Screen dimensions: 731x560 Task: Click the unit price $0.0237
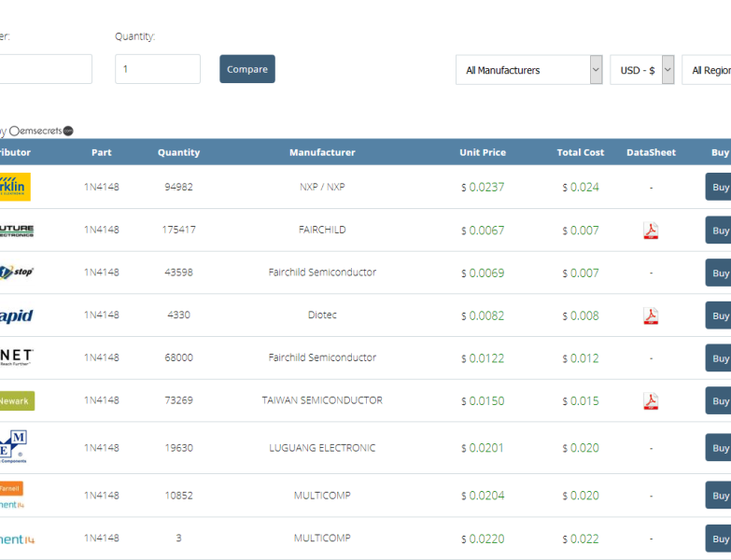click(x=483, y=188)
